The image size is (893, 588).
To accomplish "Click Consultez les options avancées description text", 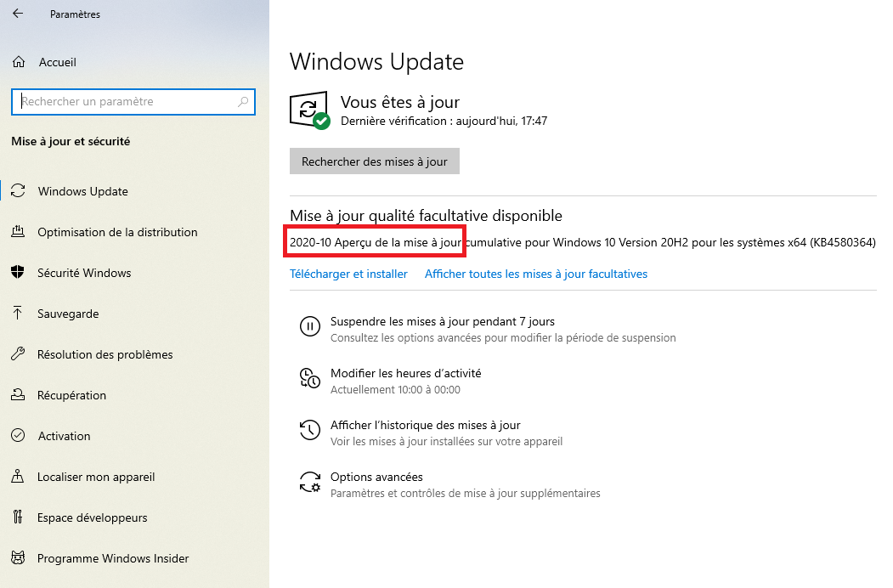I will click(503, 338).
